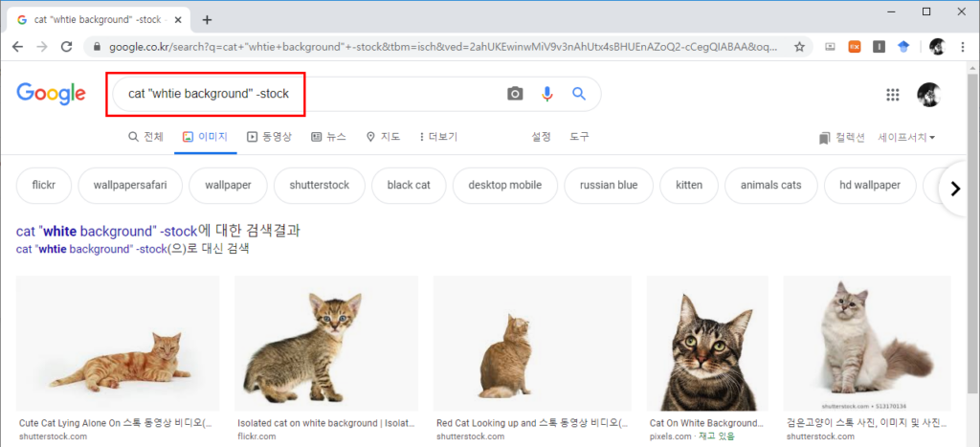Viewport: 980px width, 447px height.
Task: Open the 도구 search tools
Action: click(x=579, y=137)
